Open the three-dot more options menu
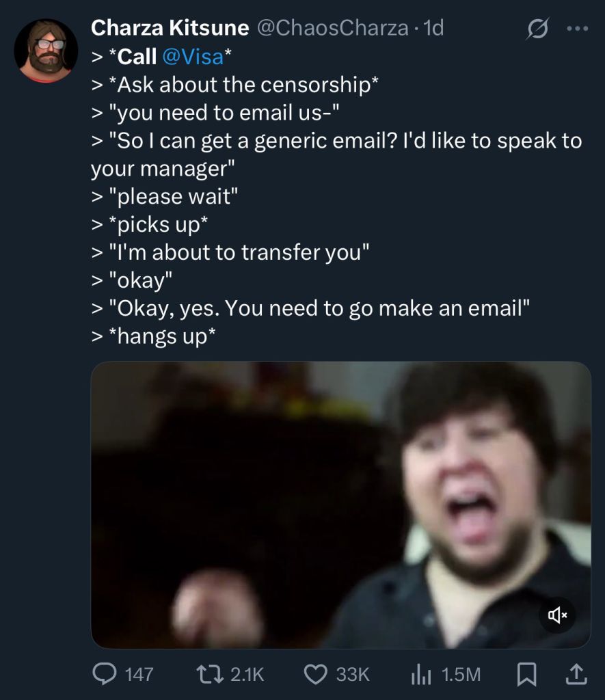This screenshot has height=700, width=605. pyautogui.click(x=577, y=29)
